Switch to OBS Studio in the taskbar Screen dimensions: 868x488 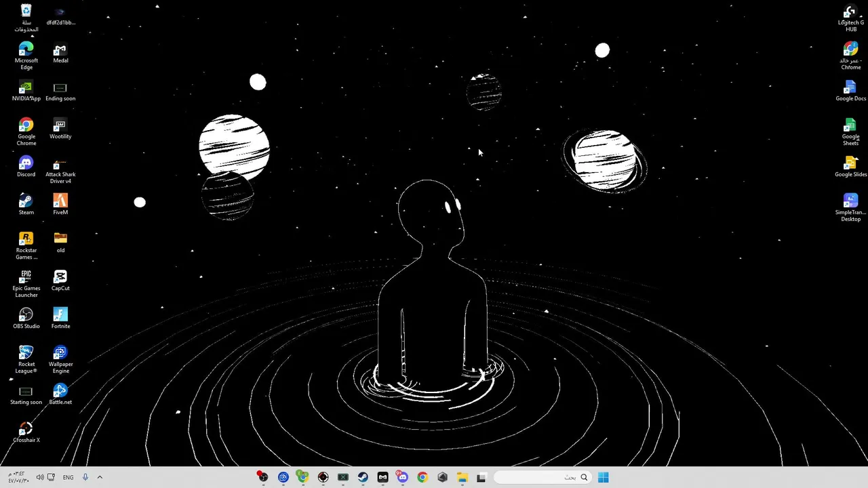262,477
